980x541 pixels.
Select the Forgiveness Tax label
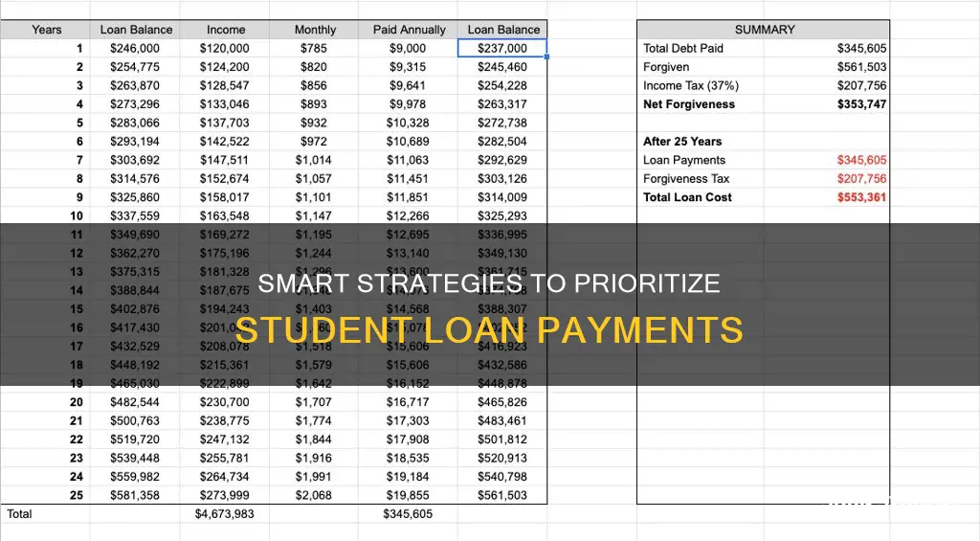(686, 179)
